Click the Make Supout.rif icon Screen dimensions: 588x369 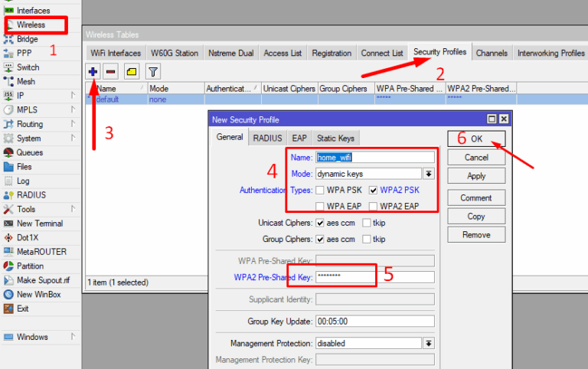click(8, 280)
